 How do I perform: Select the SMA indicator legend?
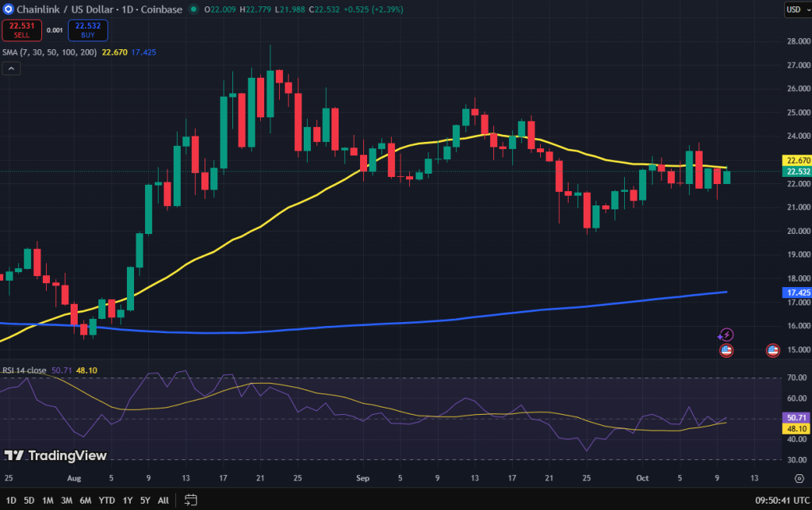pyautogui.click(x=49, y=52)
